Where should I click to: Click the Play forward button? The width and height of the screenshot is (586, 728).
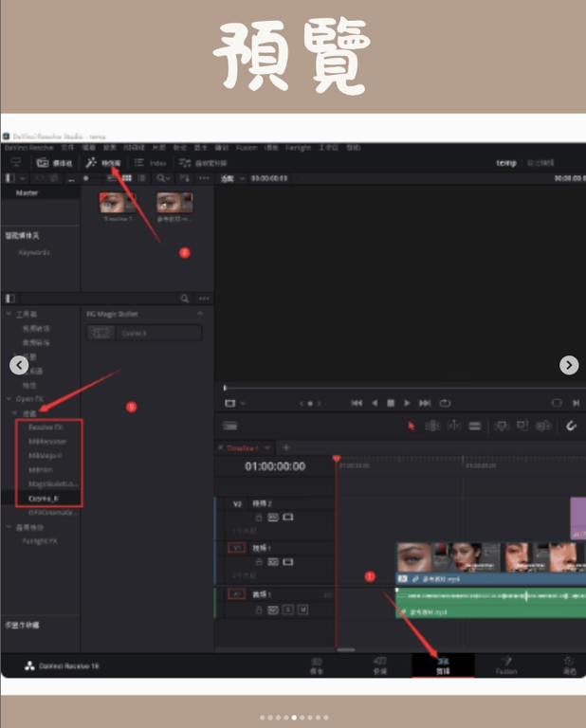click(407, 403)
